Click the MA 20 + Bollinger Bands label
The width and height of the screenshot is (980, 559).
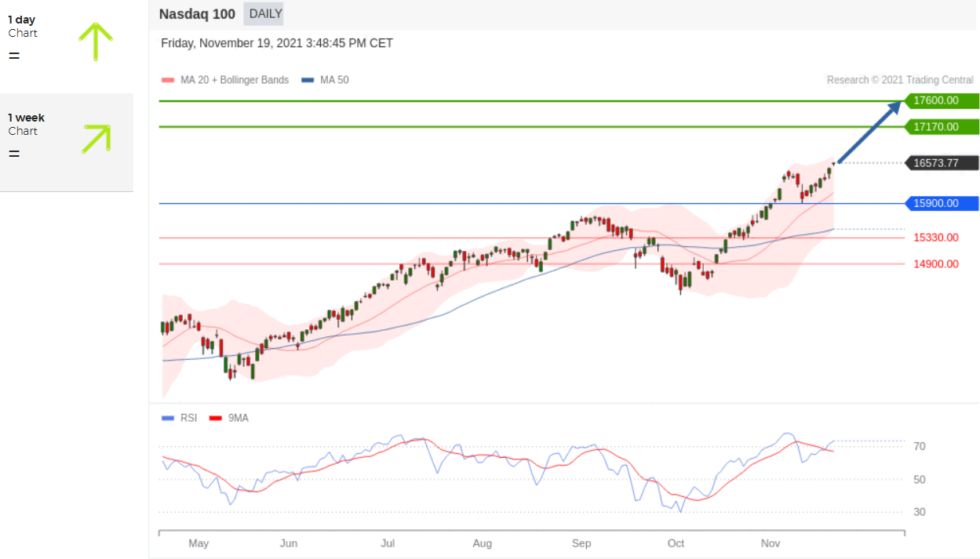tap(235, 80)
